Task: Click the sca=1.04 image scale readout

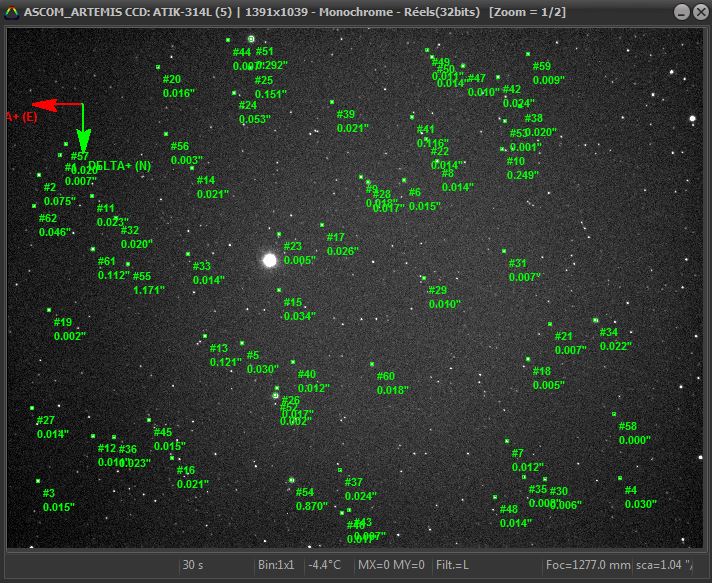Action: click(664, 565)
